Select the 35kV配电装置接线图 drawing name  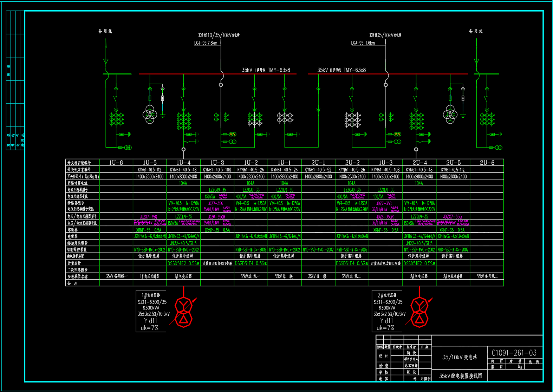[x=460, y=376]
